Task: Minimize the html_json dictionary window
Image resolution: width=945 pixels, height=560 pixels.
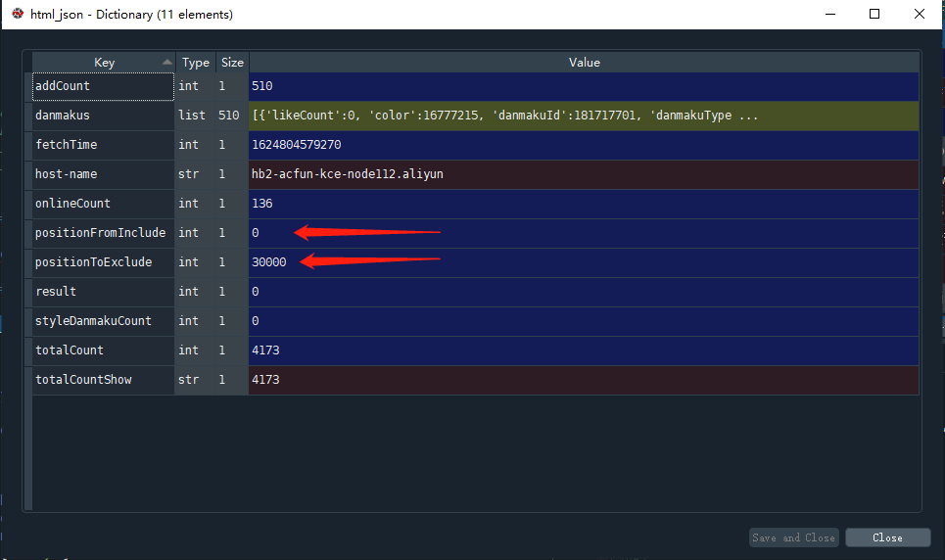Action: [x=829, y=14]
